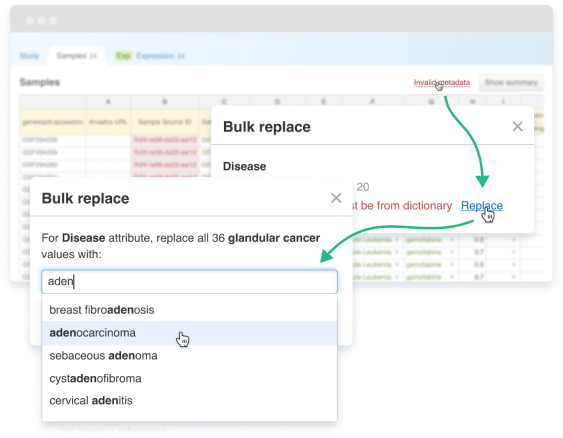Open gemcitabine dropdown in first visible row
This screenshot has height=438, width=563.
(x=452, y=239)
